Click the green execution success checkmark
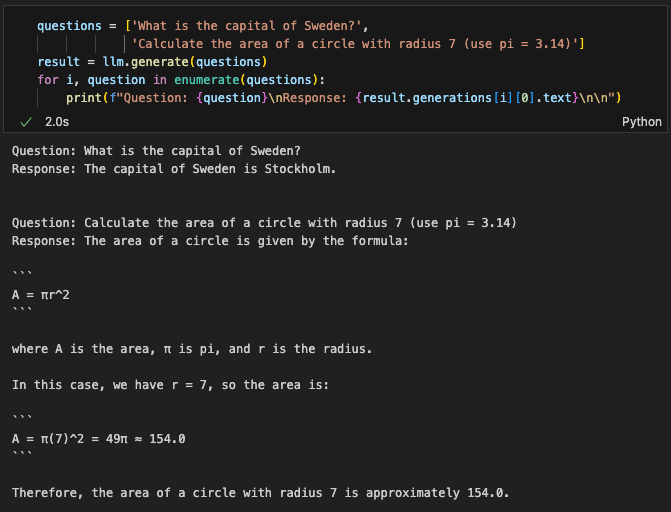This screenshot has height=512, width=671. click(26, 122)
